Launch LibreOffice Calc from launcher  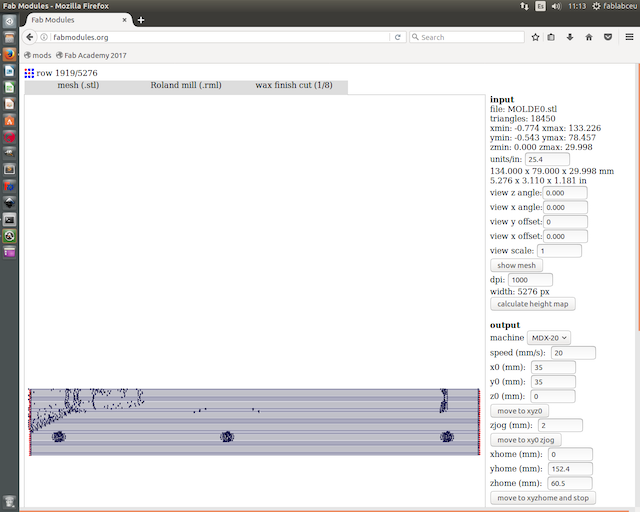point(9,87)
